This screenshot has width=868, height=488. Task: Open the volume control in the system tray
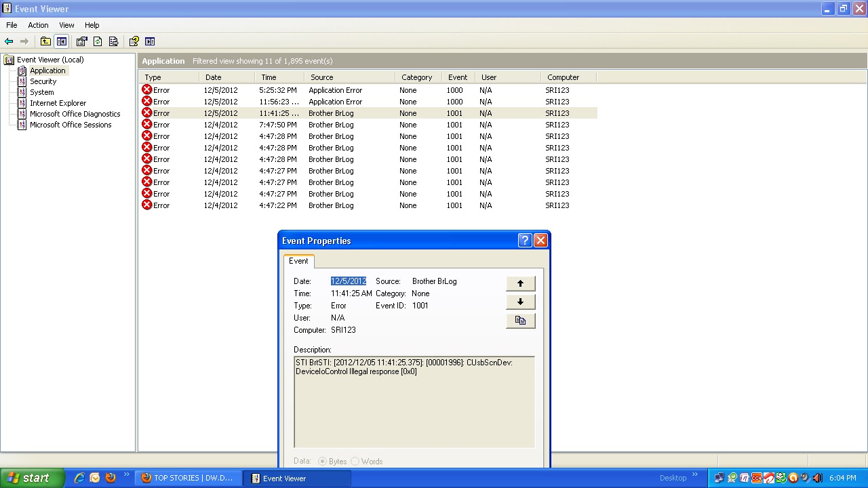click(x=816, y=478)
